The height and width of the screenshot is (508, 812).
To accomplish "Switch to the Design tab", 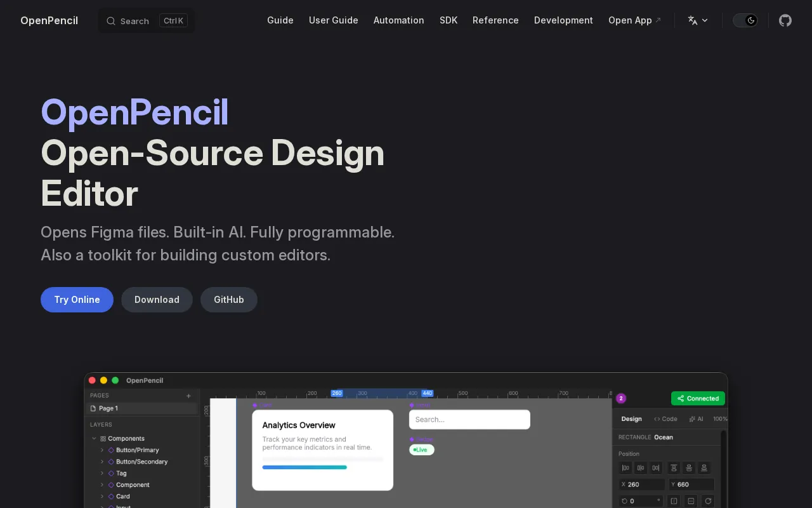I will [x=631, y=419].
